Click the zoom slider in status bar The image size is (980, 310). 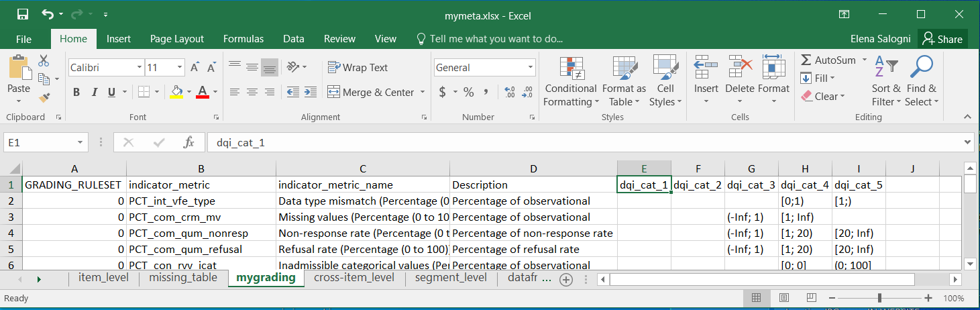point(879,298)
